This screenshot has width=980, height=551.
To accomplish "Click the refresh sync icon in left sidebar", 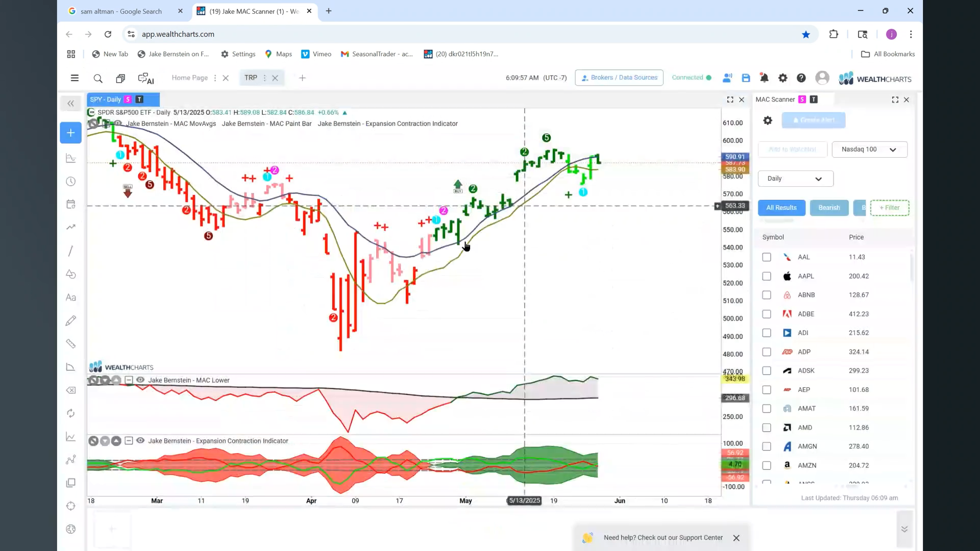I will (x=71, y=413).
